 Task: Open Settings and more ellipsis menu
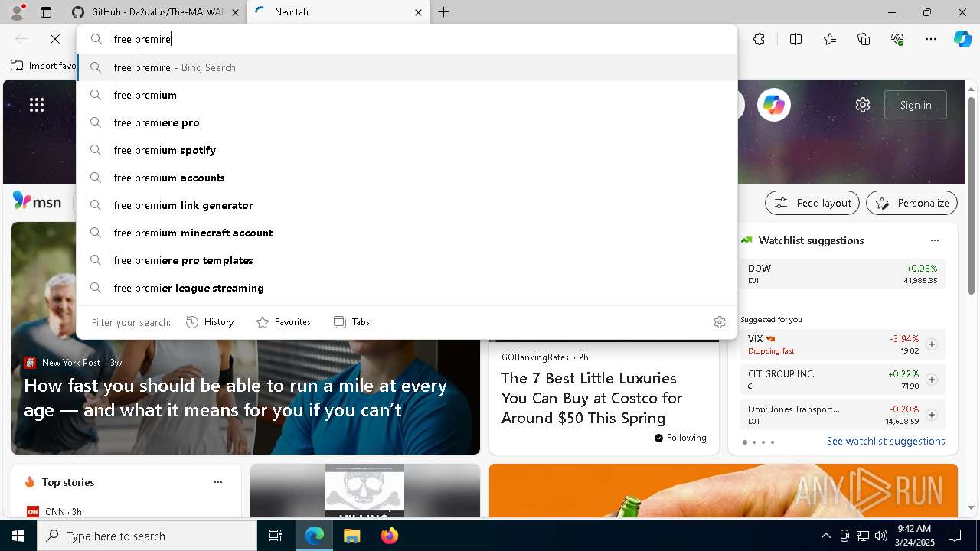[x=931, y=39]
